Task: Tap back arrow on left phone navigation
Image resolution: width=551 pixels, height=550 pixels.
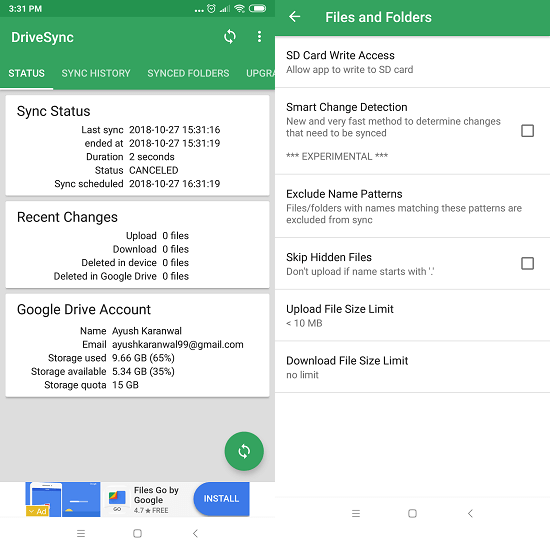Action: pyautogui.click(x=195, y=533)
